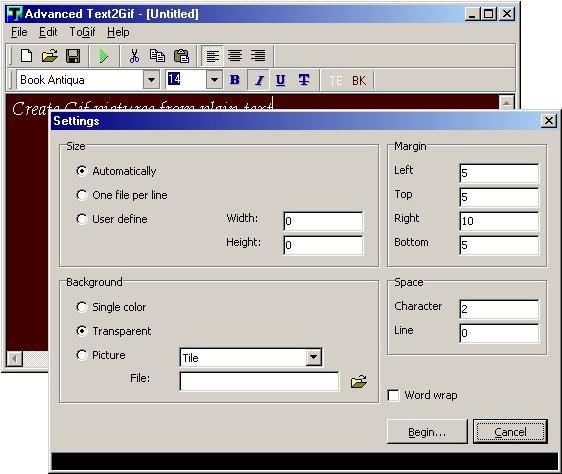Image resolution: width=562 pixels, height=474 pixels.
Task: Pick the background color via BK
Action: (359, 80)
